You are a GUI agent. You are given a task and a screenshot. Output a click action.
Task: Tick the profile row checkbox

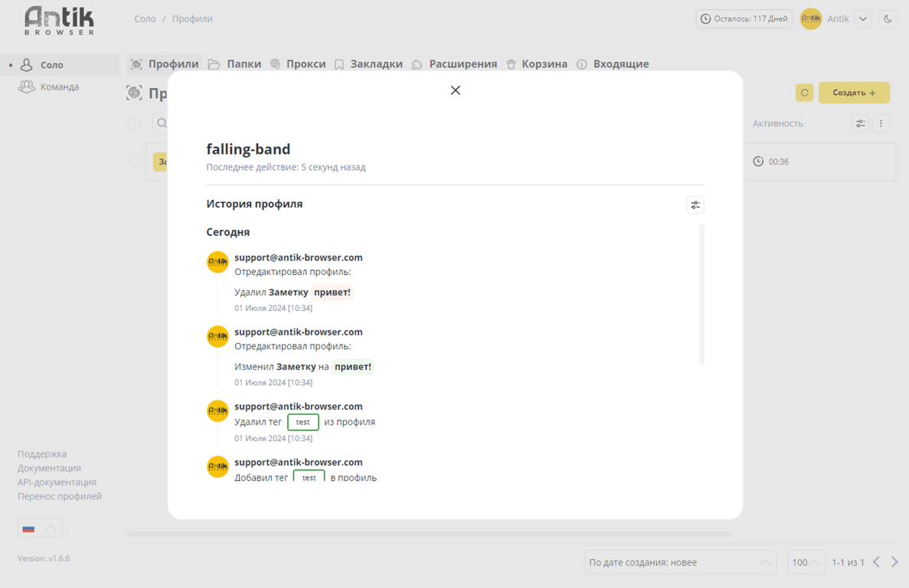(x=134, y=161)
